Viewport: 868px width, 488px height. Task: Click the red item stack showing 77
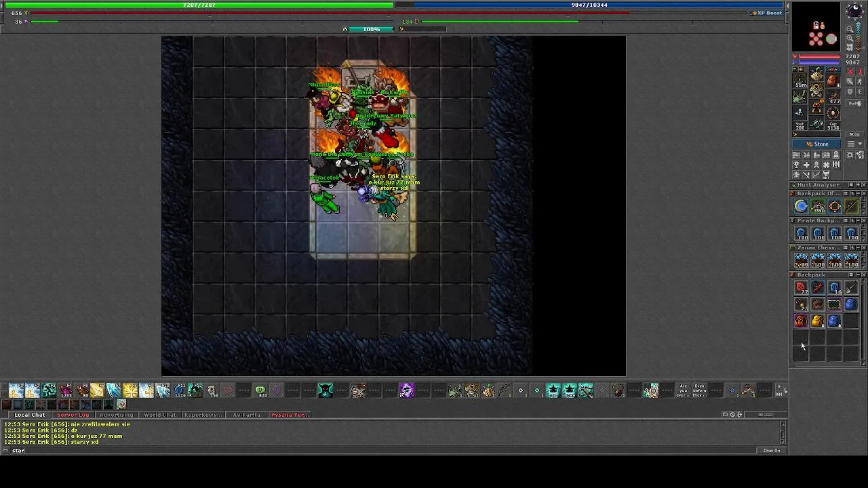[x=802, y=287]
